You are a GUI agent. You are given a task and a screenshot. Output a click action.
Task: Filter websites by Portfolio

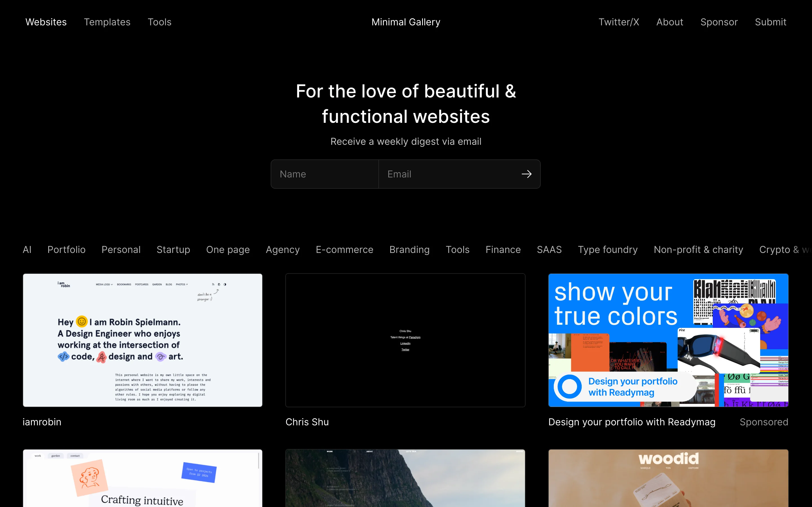[x=66, y=250]
